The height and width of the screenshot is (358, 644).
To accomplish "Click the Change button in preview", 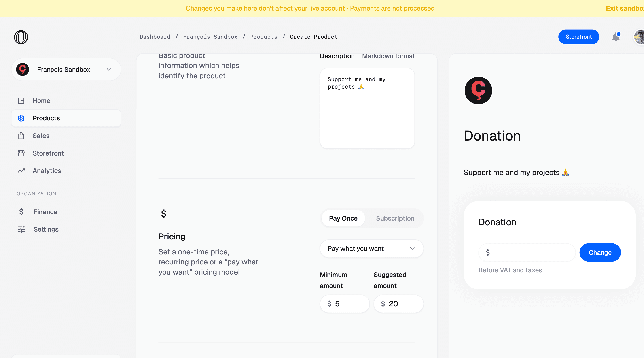I will pyautogui.click(x=600, y=252).
